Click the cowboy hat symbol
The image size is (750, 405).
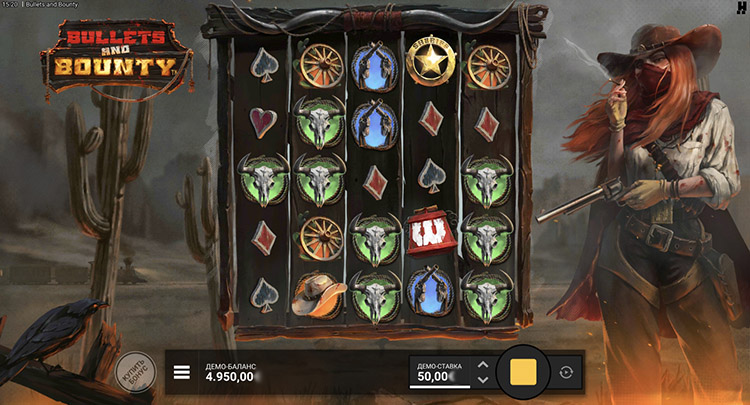point(319,295)
